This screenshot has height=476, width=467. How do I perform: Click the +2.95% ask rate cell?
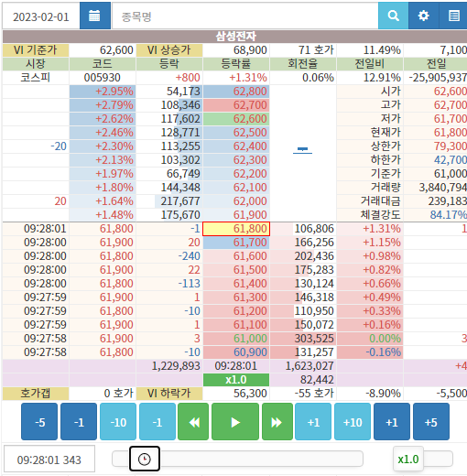[103, 92]
